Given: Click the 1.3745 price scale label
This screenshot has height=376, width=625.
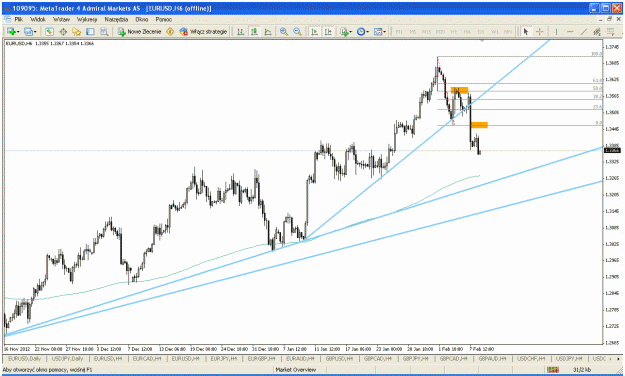Looking at the screenshot, I should point(612,47).
